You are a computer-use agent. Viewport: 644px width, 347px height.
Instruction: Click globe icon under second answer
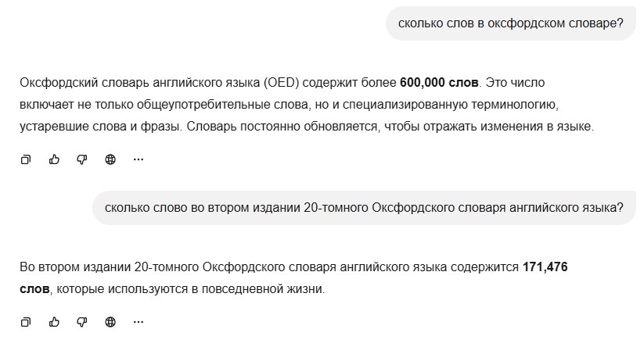click(x=110, y=322)
